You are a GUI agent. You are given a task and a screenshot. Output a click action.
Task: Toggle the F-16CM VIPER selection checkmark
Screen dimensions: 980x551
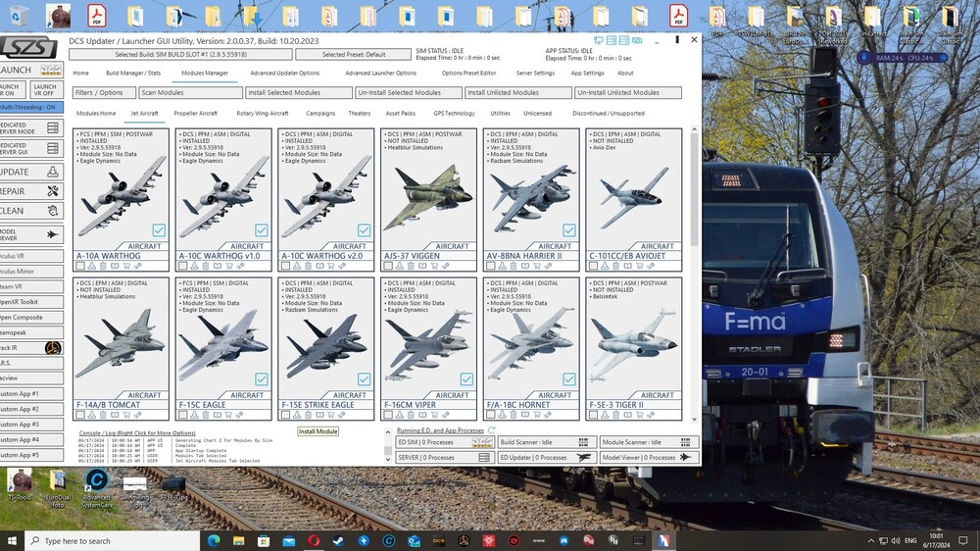click(466, 379)
